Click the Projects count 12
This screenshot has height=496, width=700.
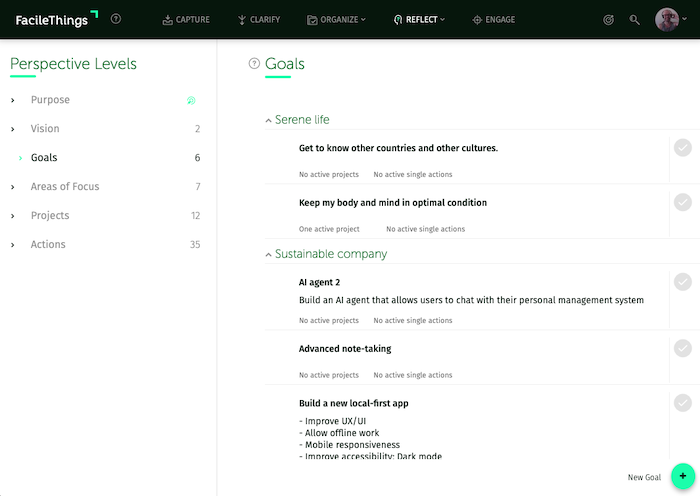pos(196,216)
